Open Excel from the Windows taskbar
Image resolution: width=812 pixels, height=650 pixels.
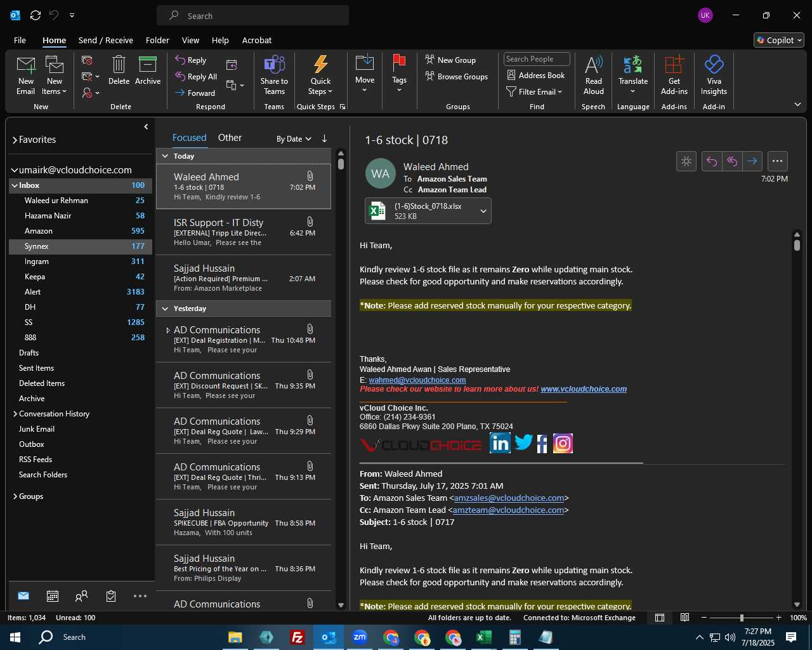(x=483, y=637)
